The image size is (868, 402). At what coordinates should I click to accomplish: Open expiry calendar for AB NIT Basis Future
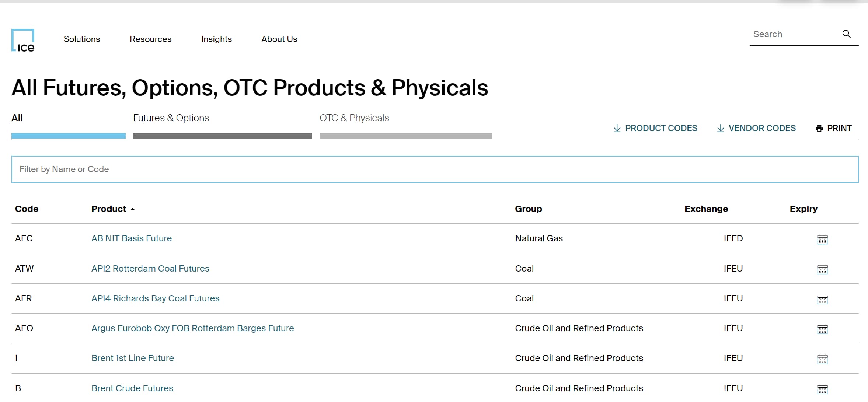tap(822, 239)
